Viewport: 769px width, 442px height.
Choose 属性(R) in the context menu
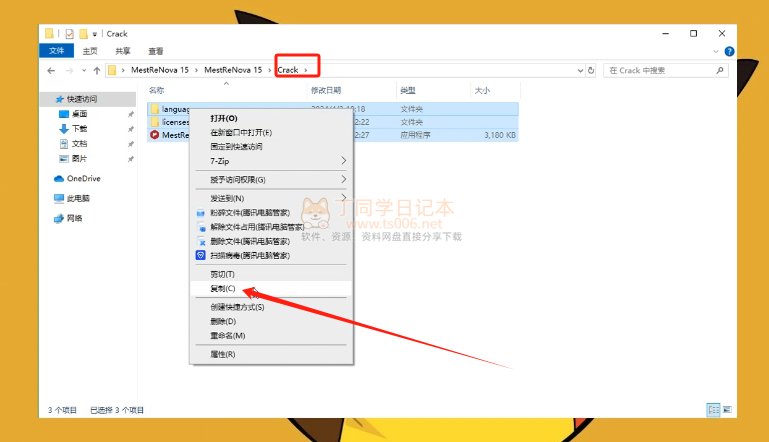271,354
